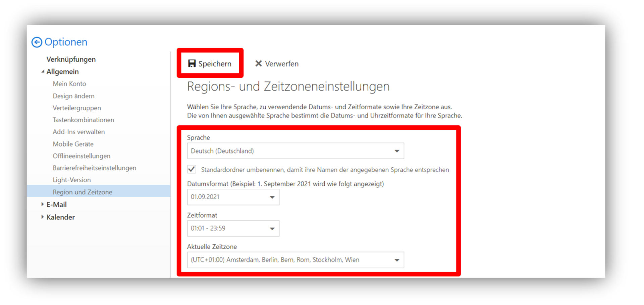Select Mein Konto in the sidebar
644x305 pixels.
point(69,84)
